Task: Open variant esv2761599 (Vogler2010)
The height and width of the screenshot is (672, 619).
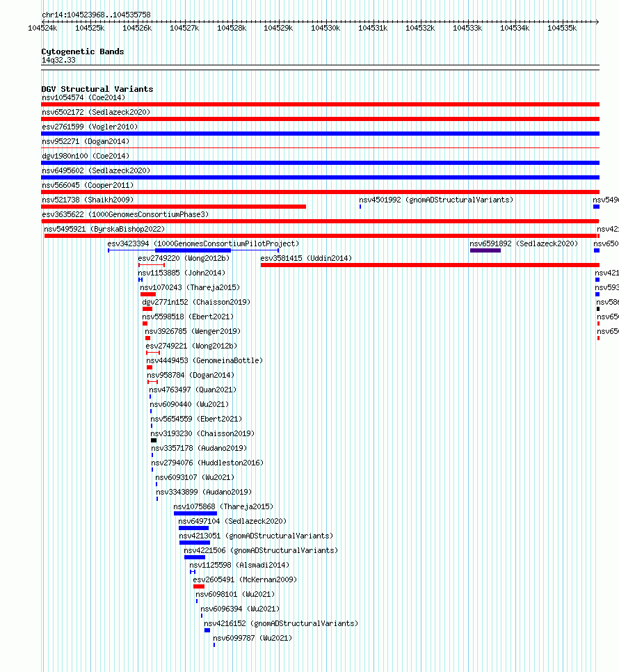Action: 90,127
